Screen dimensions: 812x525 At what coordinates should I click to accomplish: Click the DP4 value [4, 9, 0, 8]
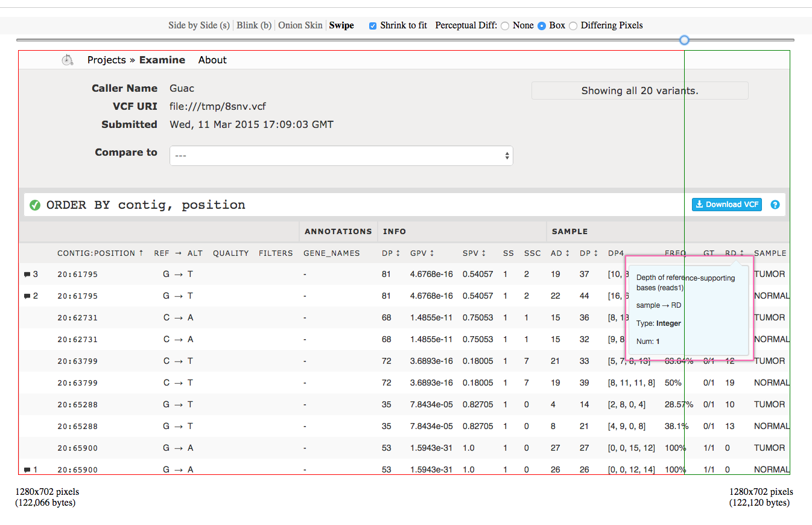[627, 426]
